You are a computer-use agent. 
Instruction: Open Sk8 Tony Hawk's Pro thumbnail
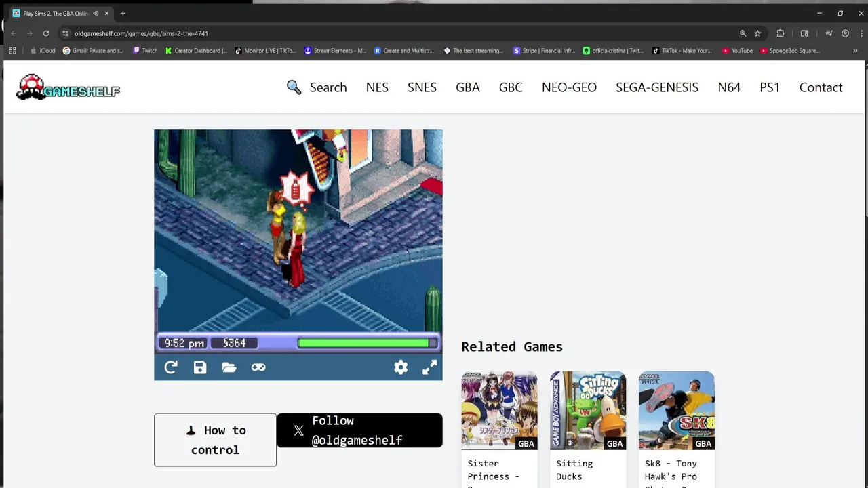click(x=676, y=410)
